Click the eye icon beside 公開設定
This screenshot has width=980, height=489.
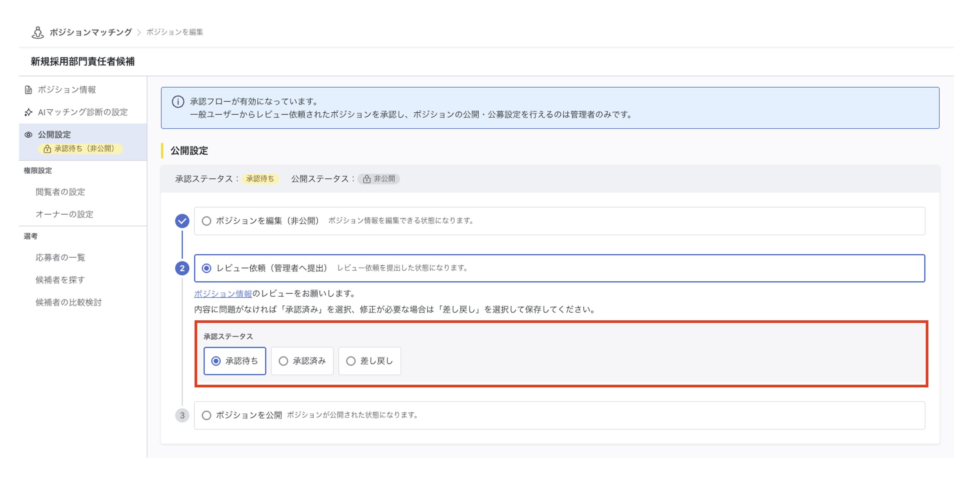(x=28, y=135)
